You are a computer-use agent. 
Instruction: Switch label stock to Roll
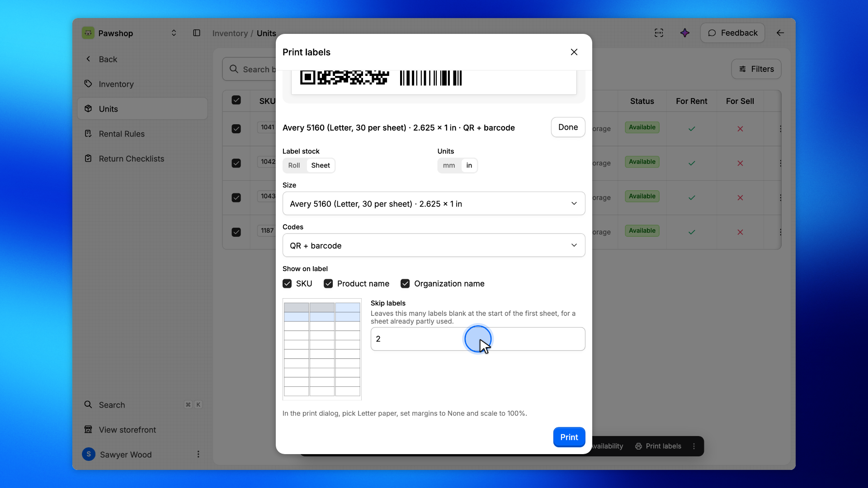coord(294,165)
